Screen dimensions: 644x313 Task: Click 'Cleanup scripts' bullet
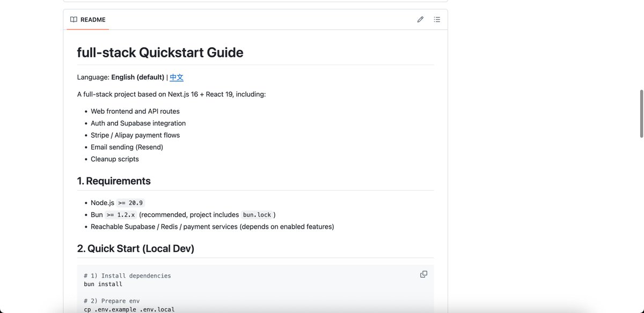pos(115,159)
